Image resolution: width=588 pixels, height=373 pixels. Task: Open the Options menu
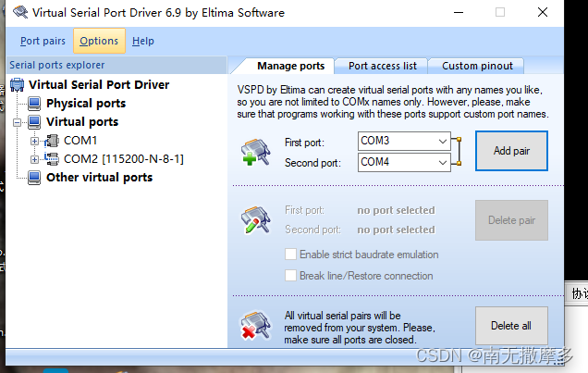coord(99,41)
